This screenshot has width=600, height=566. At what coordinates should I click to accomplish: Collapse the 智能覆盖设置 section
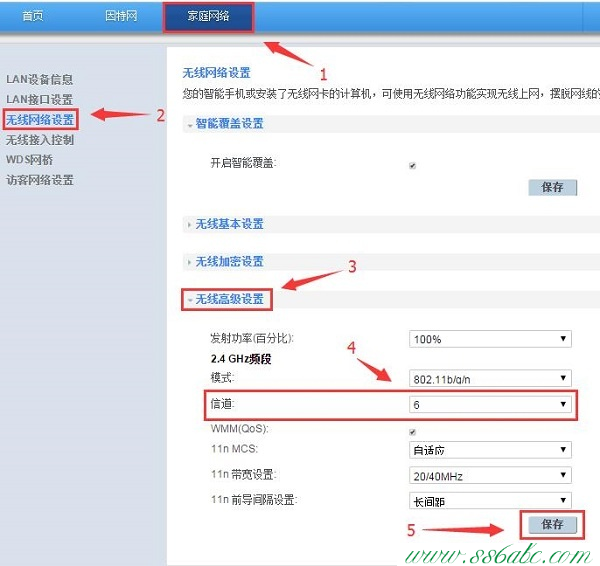(229, 124)
